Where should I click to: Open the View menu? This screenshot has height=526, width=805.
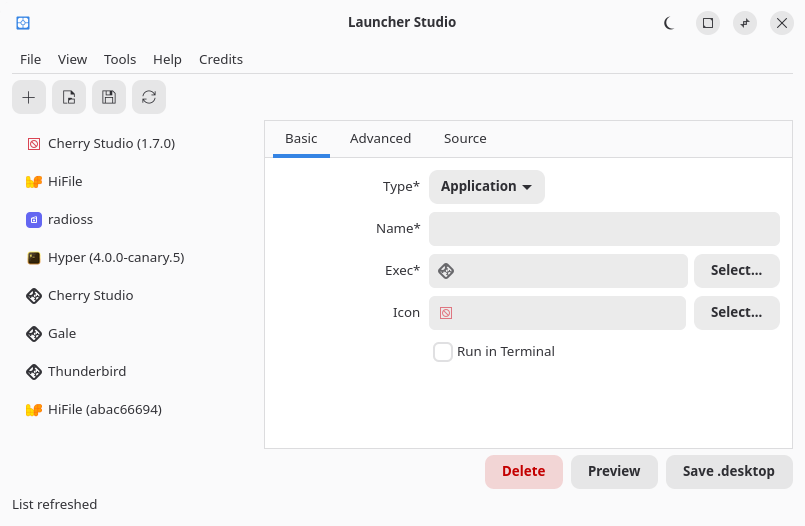pos(72,60)
